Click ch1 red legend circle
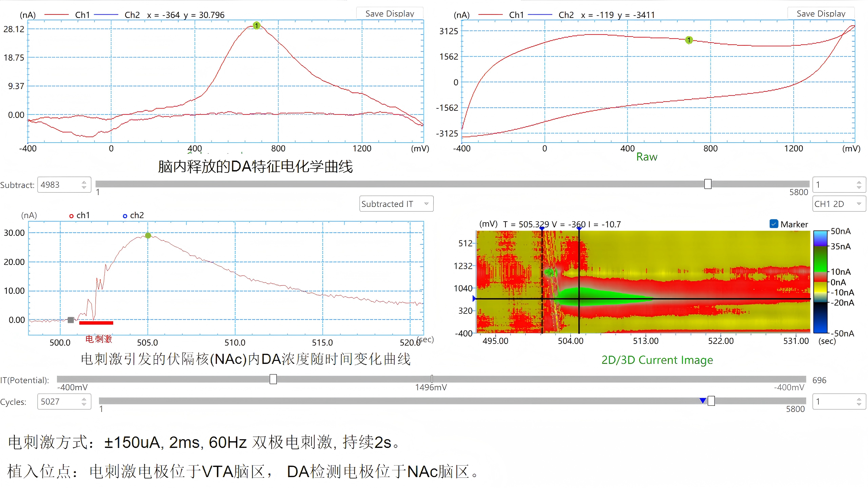This screenshot has width=868, height=488. (71, 216)
